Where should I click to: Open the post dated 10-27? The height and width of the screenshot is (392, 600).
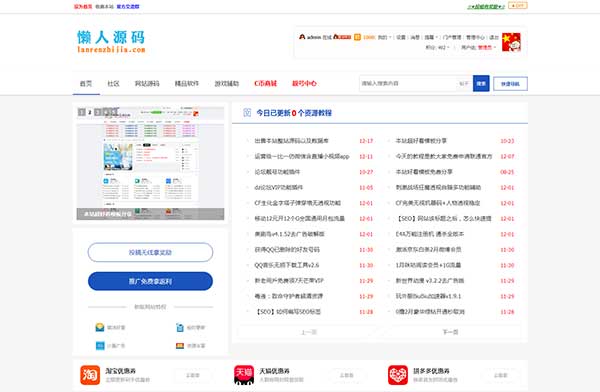277,172
